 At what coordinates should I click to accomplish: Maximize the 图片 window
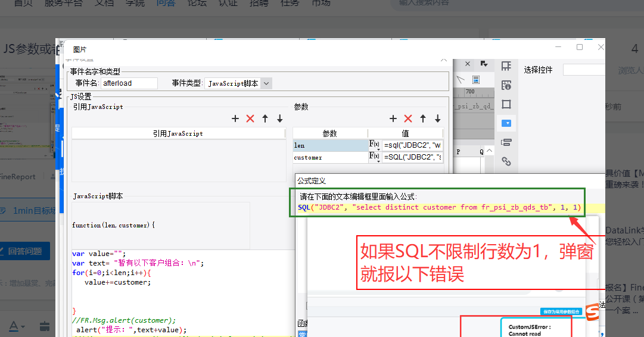[580, 47]
